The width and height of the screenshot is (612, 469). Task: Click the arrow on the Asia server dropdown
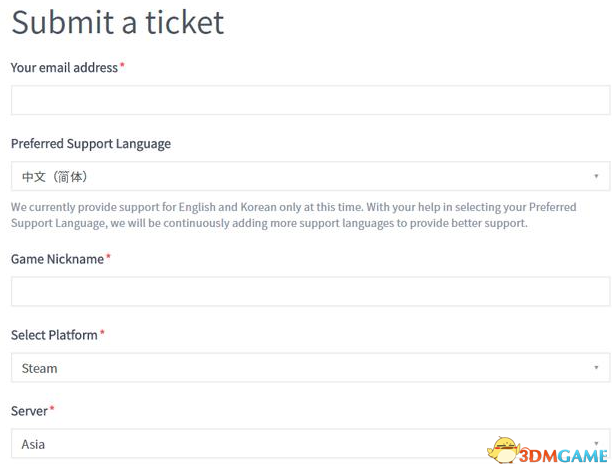point(596,443)
